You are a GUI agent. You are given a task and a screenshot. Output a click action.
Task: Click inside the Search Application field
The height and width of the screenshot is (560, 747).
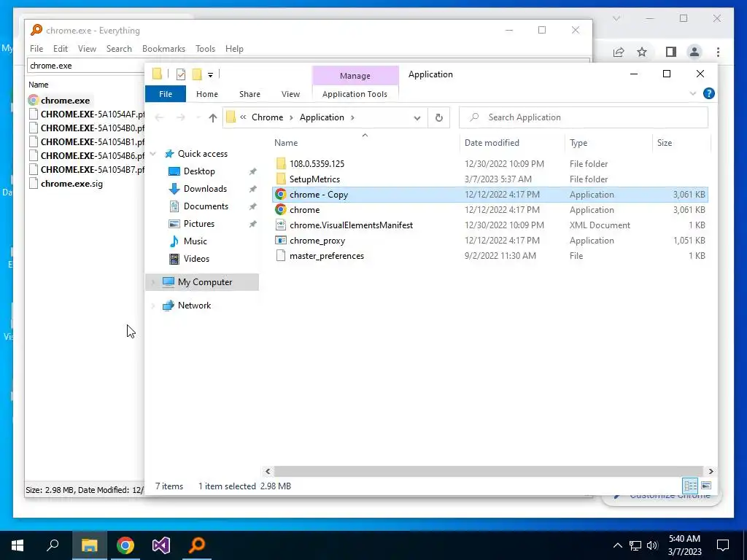(x=584, y=117)
